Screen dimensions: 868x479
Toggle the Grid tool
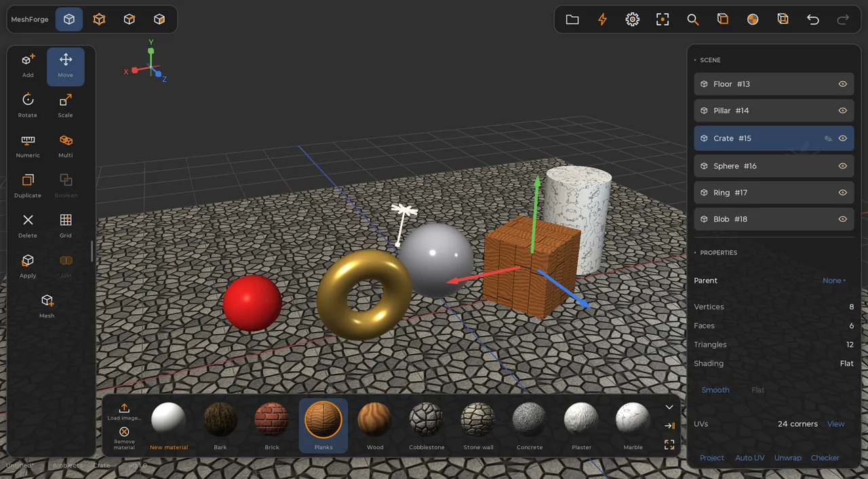[66, 226]
